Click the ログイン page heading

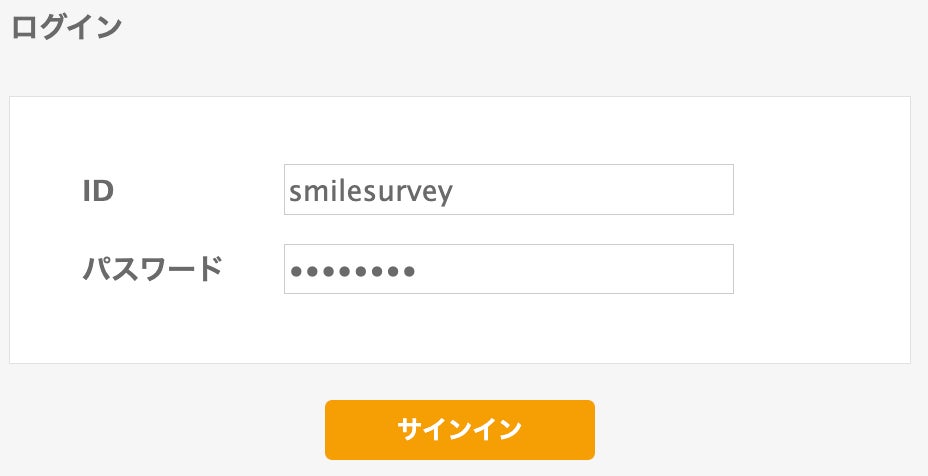coord(66,27)
